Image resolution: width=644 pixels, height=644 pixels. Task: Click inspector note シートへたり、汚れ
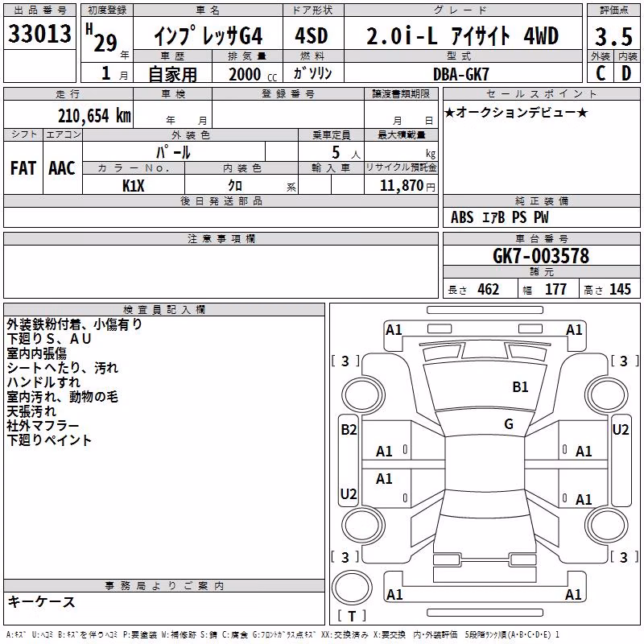click(x=63, y=368)
